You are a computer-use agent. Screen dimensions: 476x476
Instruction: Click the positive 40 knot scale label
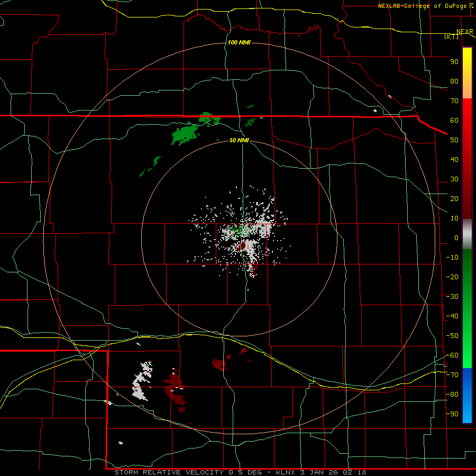point(454,160)
